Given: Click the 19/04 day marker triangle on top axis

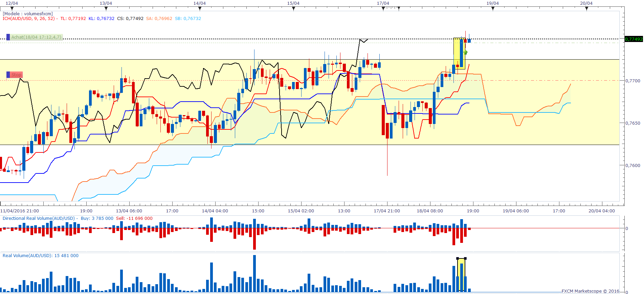Looking at the screenshot, I should (493, 9).
